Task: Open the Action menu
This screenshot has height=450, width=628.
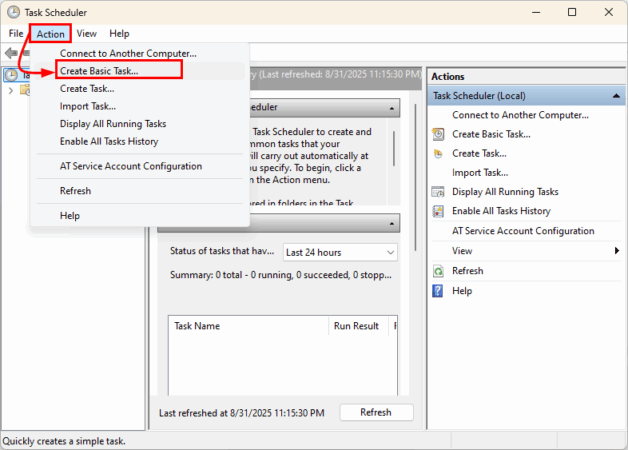Action: coord(50,34)
